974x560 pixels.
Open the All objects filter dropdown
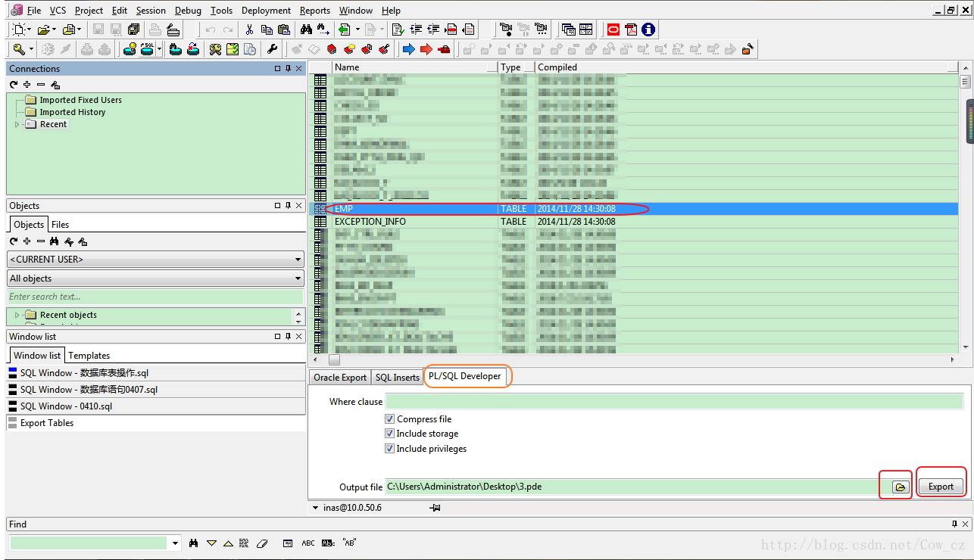[155, 278]
